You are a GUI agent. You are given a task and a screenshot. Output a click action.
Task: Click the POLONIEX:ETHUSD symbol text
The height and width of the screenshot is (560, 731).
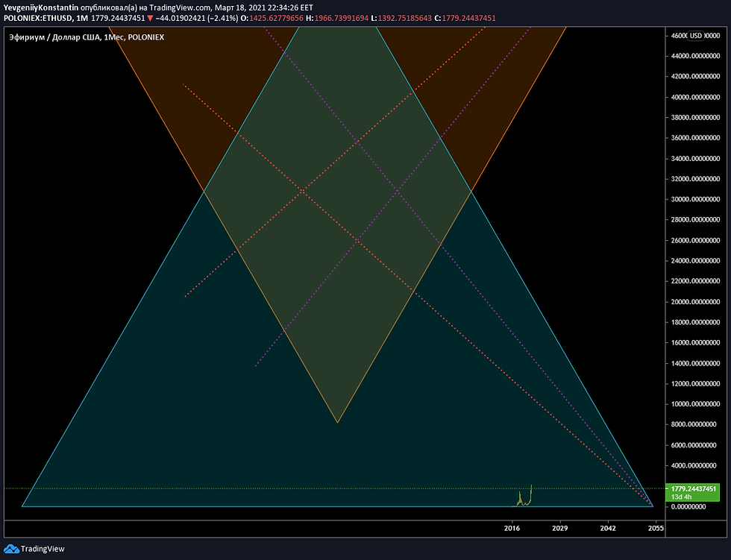(x=38, y=18)
